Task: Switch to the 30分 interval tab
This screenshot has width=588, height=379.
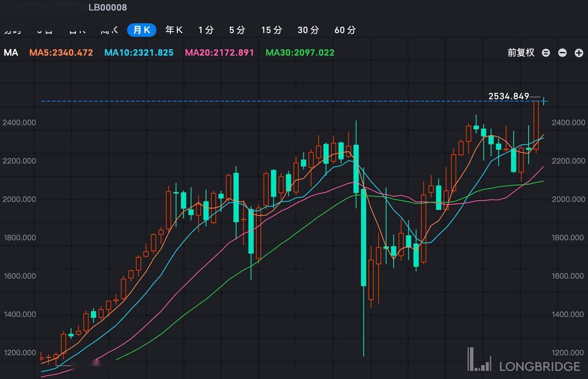Action: (308, 30)
